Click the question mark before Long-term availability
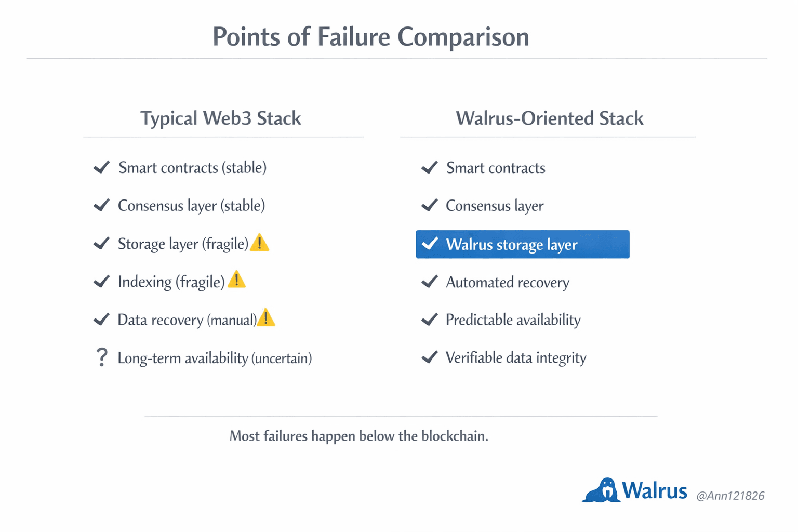 point(102,357)
